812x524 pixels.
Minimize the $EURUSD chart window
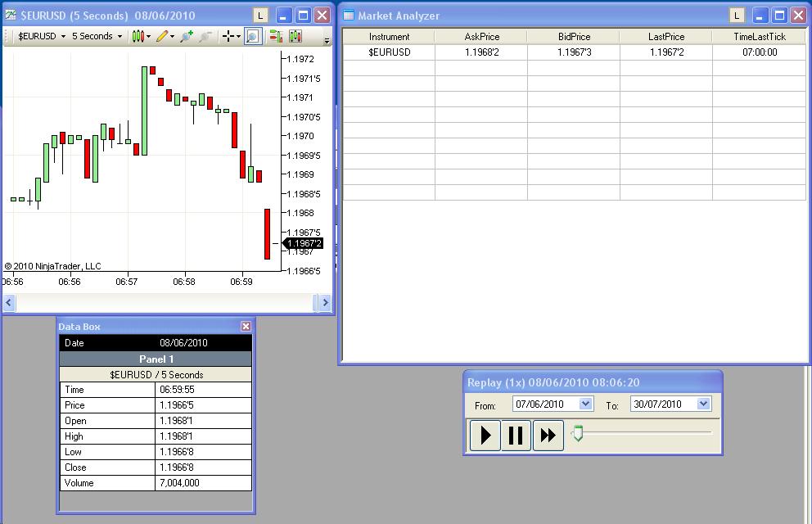(283, 16)
